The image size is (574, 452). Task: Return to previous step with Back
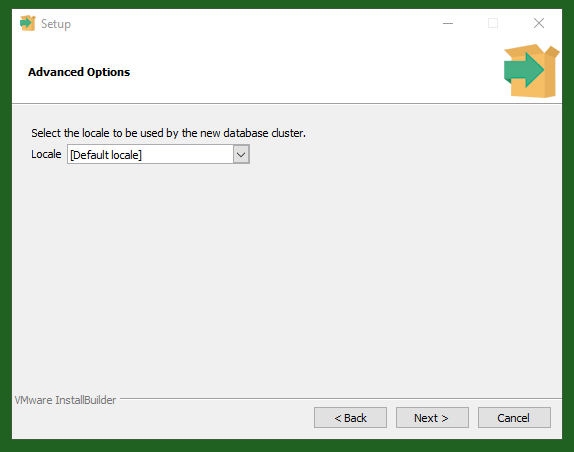click(350, 418)
